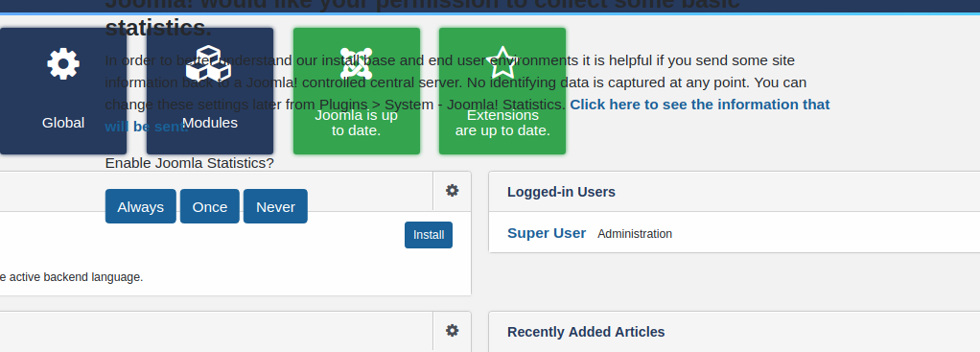Screen dimensions: 980x352
Task: Choose Once for Joomla Statistics
Action: coord(210,206)
